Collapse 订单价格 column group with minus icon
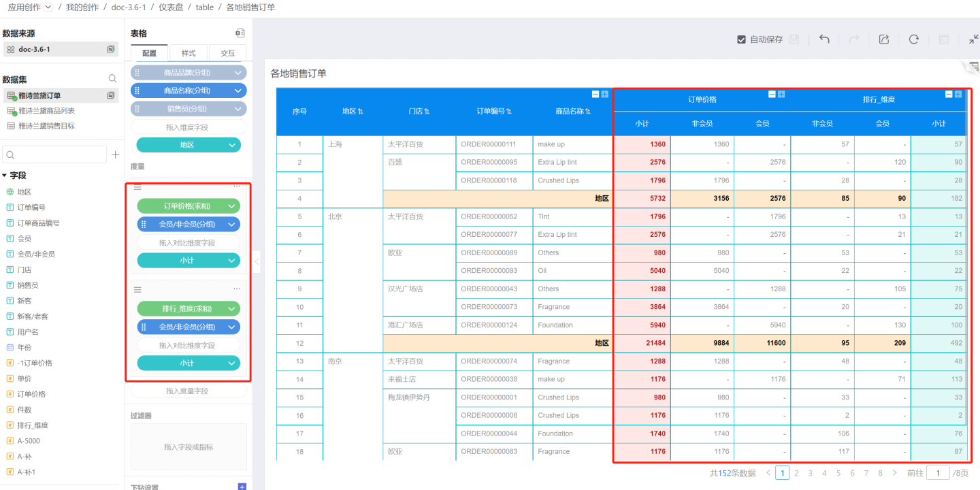The height and width of the screenshot is (490, 980). click(772, 95)
